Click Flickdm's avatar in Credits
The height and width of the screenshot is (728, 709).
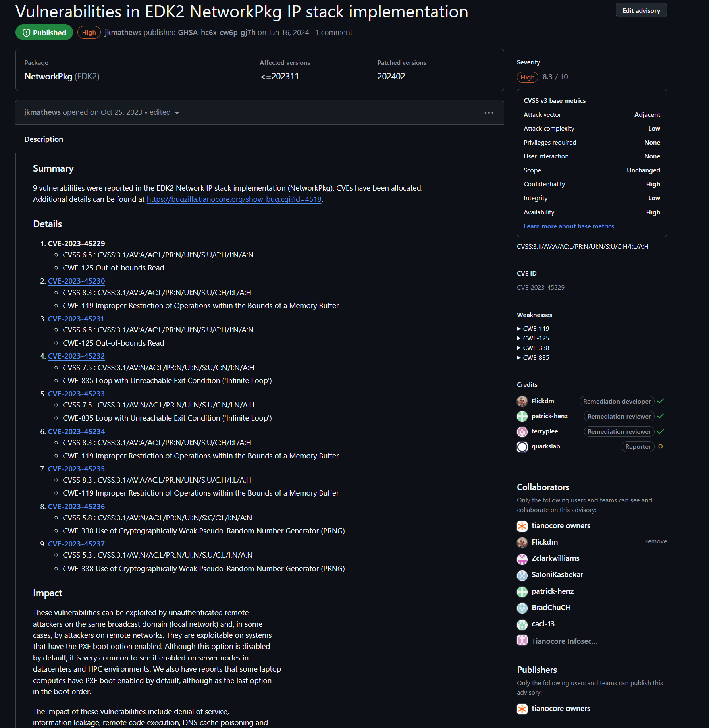[x=522, y=401]
